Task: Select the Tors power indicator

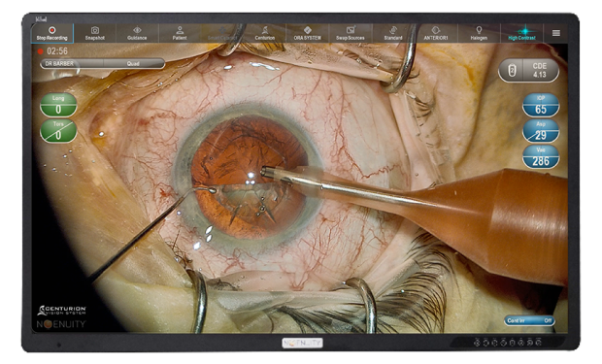Action: pyautogui.click(x=58, y=131)
